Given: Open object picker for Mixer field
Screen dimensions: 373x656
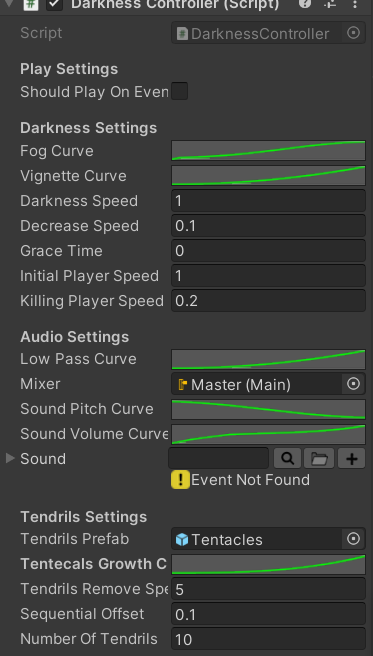Looking at the screenshot, I should pos(354,384).
